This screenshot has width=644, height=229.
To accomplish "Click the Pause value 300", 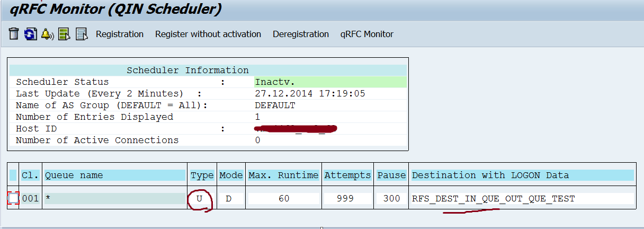I will click(x=391, y=199).
